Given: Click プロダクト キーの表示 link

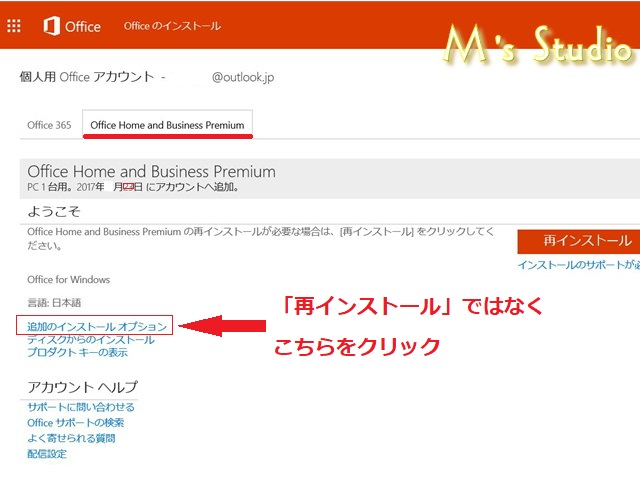Looking at the screenshot, I should pyautogui.click(x=77, y=352).
